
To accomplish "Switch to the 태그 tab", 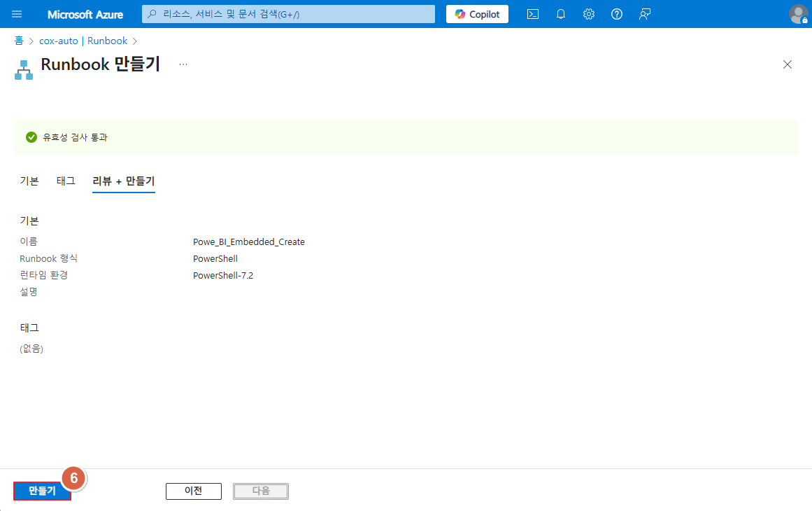I will click(66, 181).
